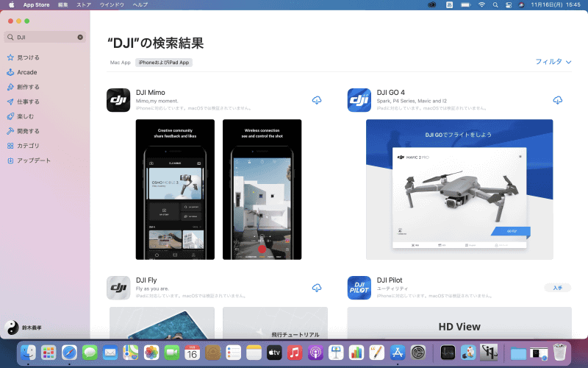The image size is (588, 368).
Task: Open the DJI GO 4 app icon
Action: click(x=359, y=100)
